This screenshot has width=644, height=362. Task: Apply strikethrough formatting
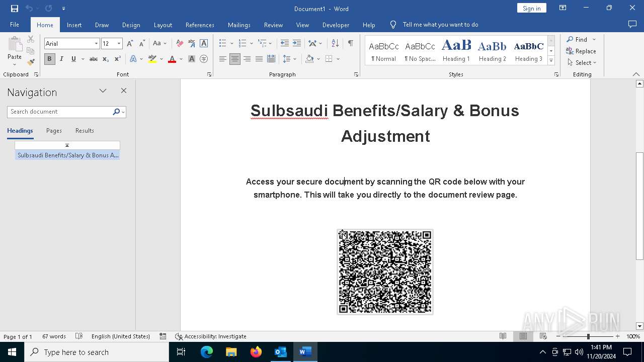(x=94, y=59)
